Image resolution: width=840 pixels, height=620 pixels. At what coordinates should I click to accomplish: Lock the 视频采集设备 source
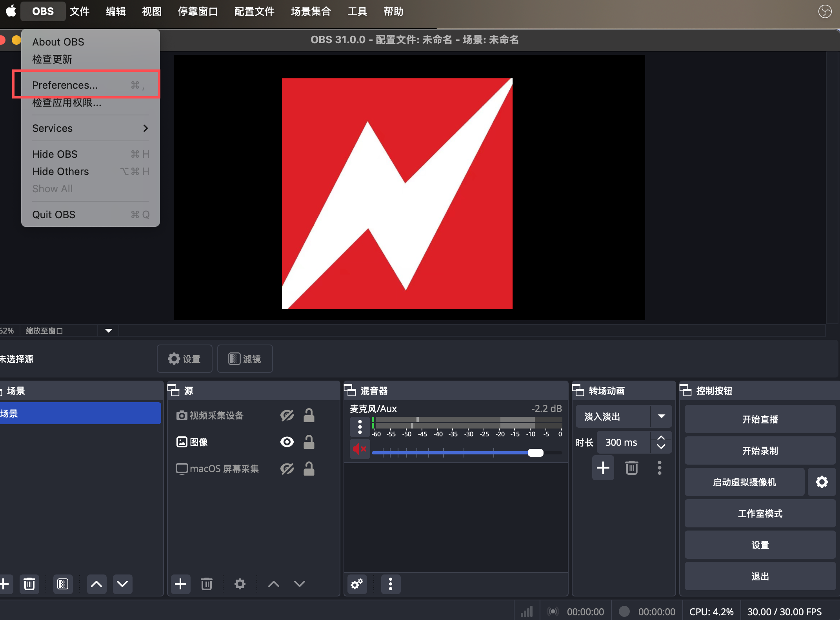[x=309, y=415]
